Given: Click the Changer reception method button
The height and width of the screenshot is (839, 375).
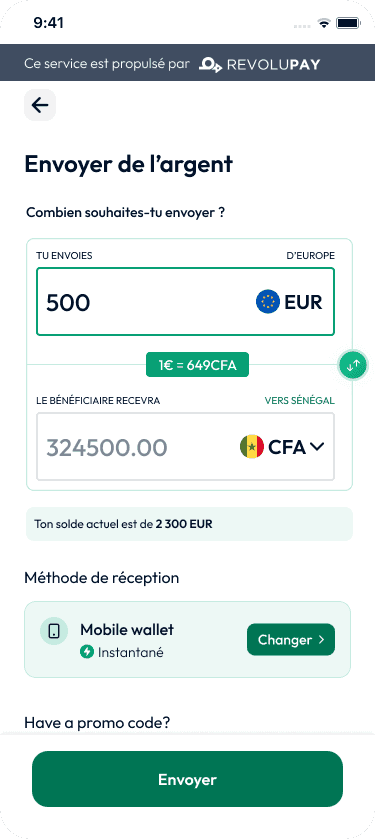Looking at the screenshot, I should [290, 639].
